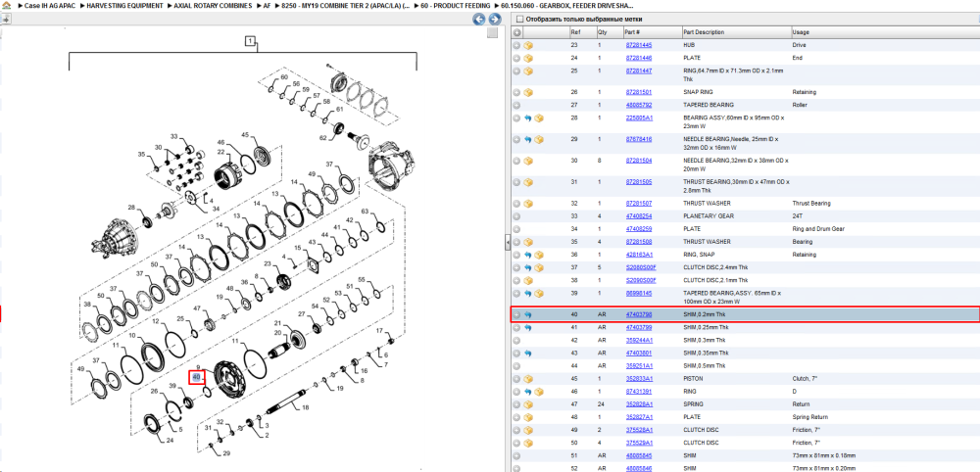Click package icon for part 87281446
The image size is (980, 472).
click(528, 58)
